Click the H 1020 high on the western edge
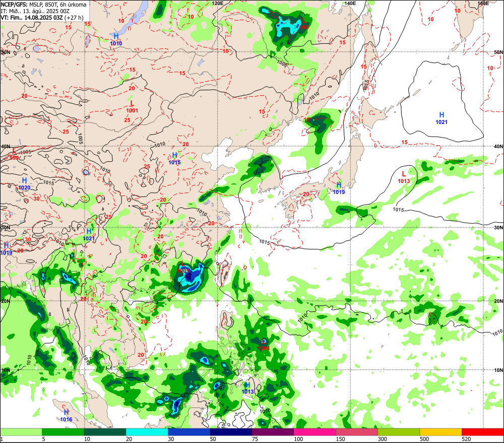504x443 pixels. [24, 184]
